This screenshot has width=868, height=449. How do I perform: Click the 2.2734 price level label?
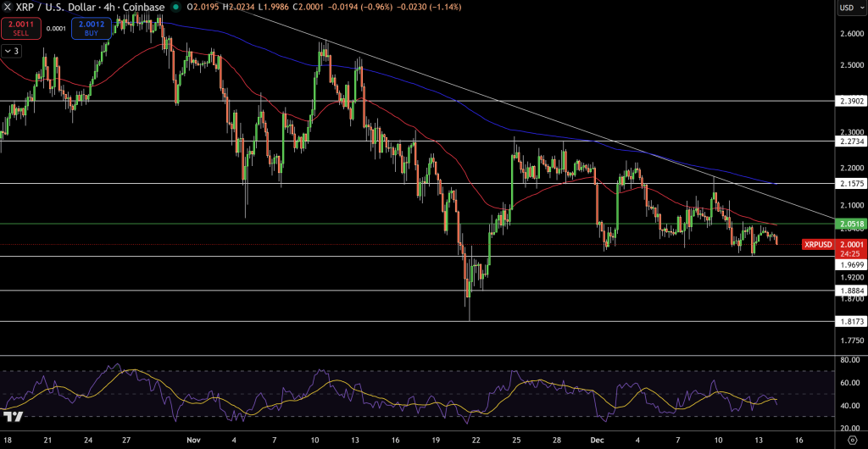tap(851, 141)
